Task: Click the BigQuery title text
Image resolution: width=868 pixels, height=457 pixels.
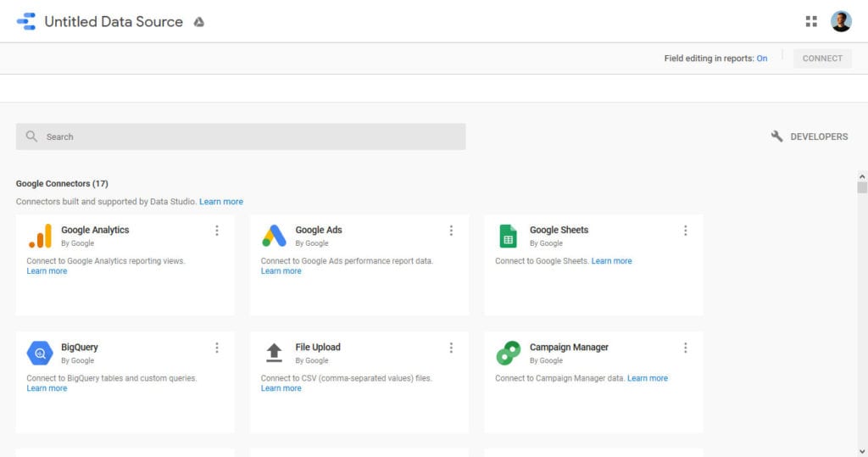Action: click(x=79, y=348)
